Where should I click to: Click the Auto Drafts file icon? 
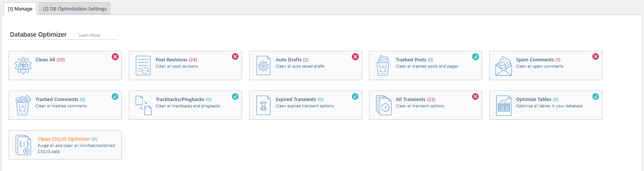(x=263, y=65)
